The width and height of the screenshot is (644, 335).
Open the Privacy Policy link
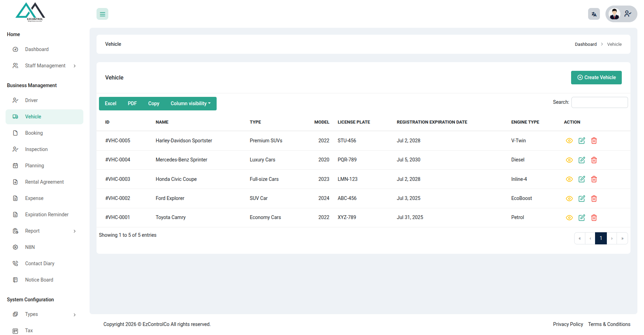(568, 324)
